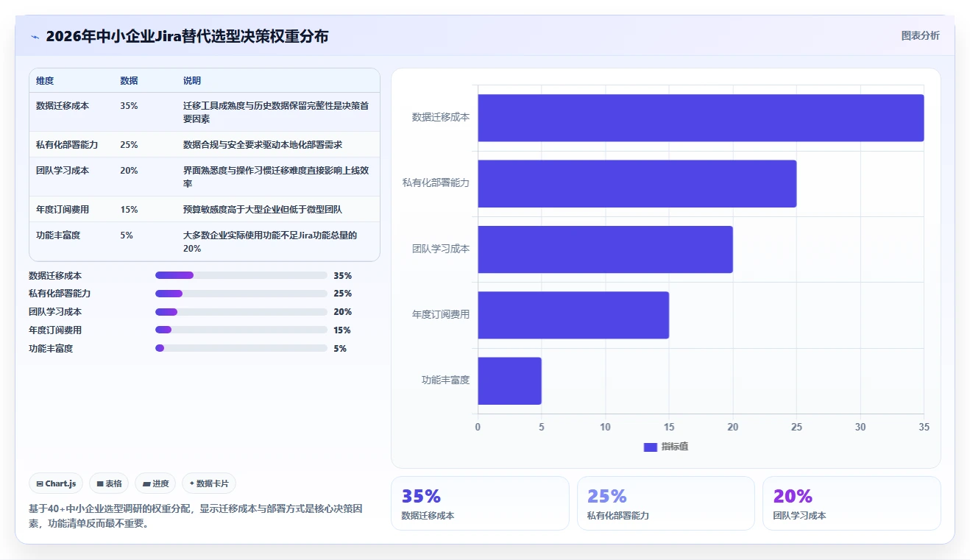Click the x-axis tick labeled 35
This screenshot has height=560, width=970.
pos(924,428)
